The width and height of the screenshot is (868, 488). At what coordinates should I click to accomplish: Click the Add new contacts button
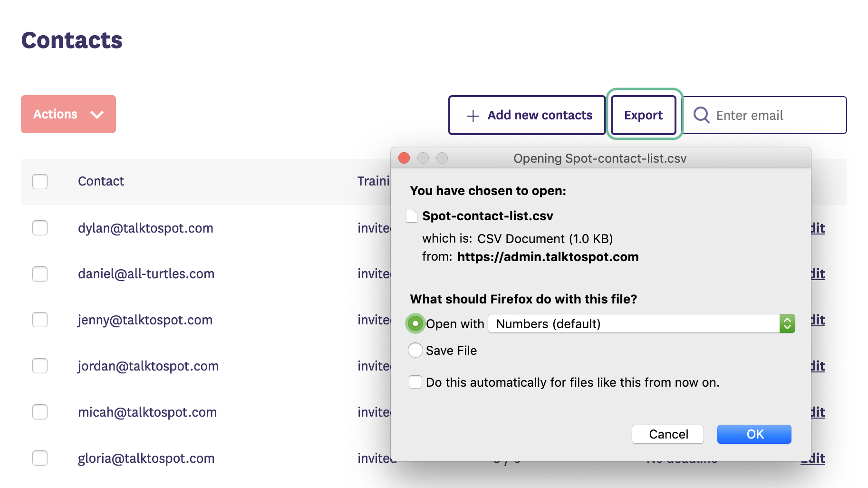tap(527, 115)
